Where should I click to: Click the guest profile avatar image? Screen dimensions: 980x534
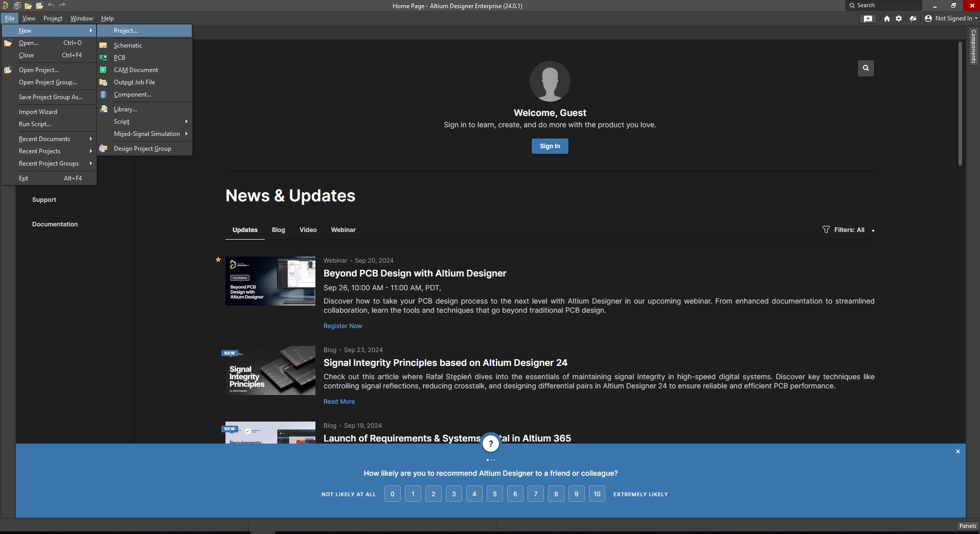point(550,81)
